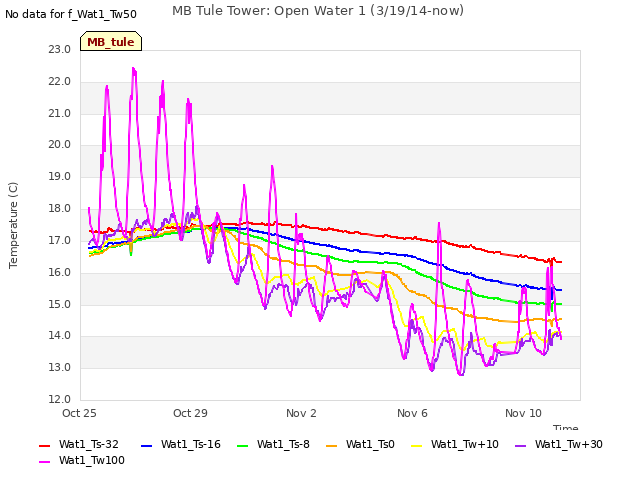The image size is (640, 480).
Task: Select the Wat1_Ts-8 legend entry
Action: tap(273, 444)
